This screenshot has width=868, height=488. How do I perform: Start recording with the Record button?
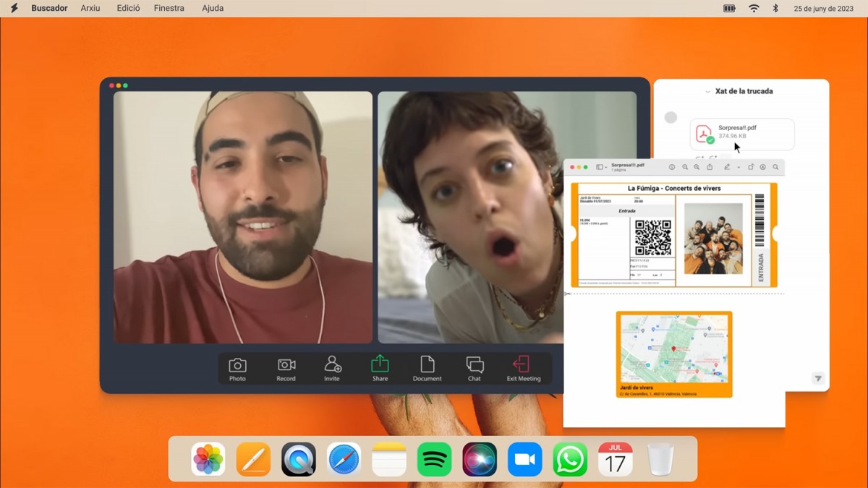click(x=286, y=367)
